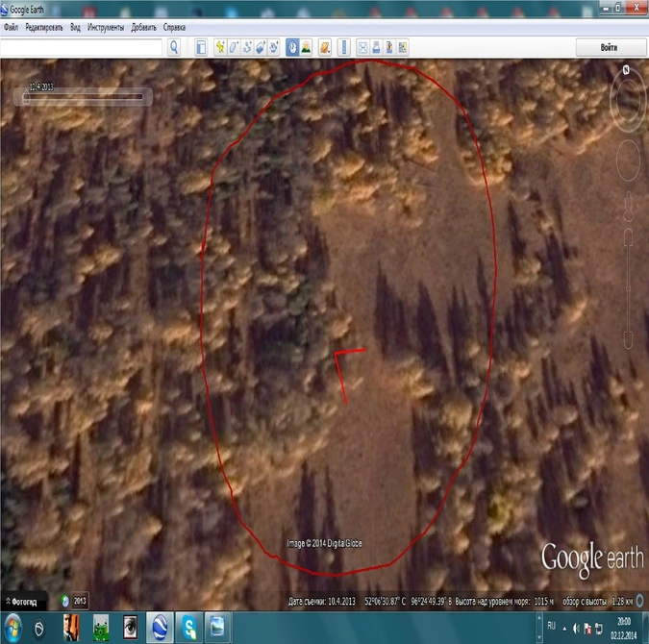Image resolution: width=649 pixels, height=644 pixels.
Task: Toggle sunlight across the landscape
Action: click(306, 47)
